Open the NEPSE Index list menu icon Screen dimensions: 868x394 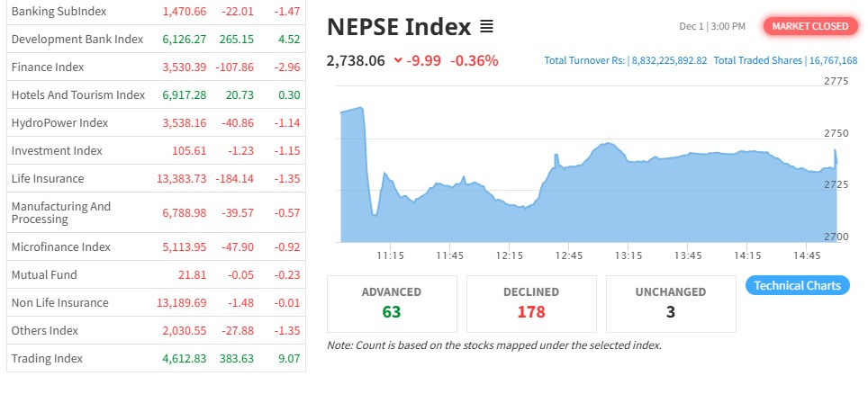[487, 27]
